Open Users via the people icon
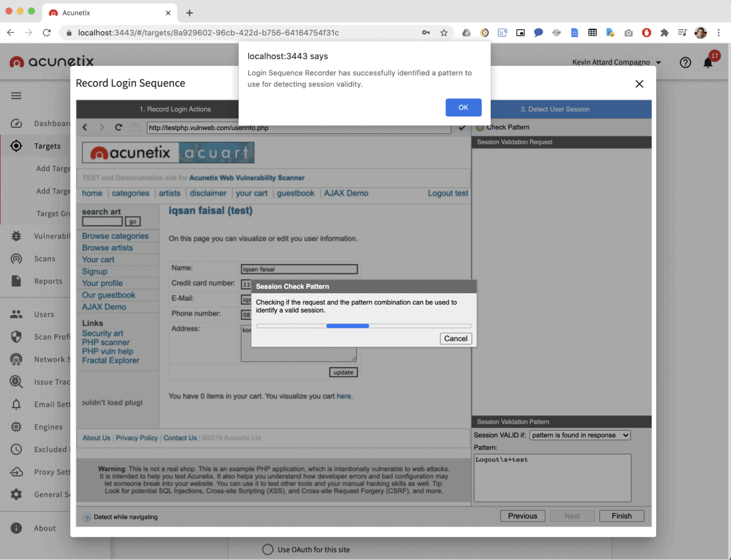731x560 pixels. (16, 314)
